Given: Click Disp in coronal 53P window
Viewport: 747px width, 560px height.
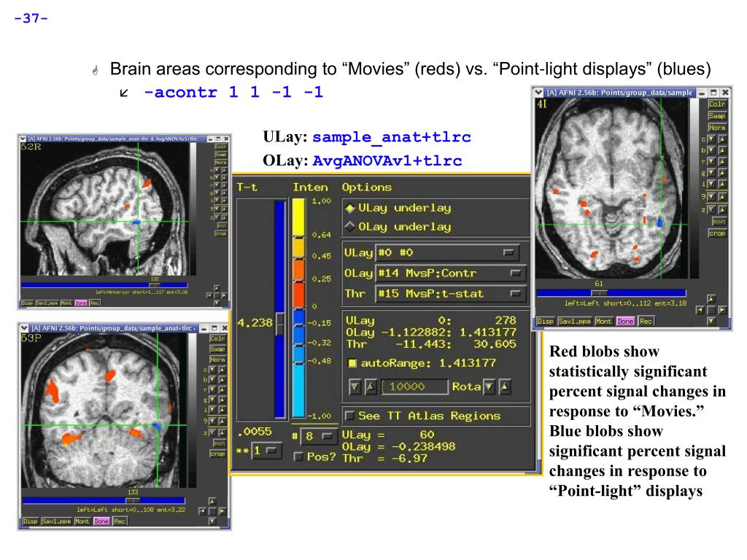Looking at the screenshot, I should (31, 521).
